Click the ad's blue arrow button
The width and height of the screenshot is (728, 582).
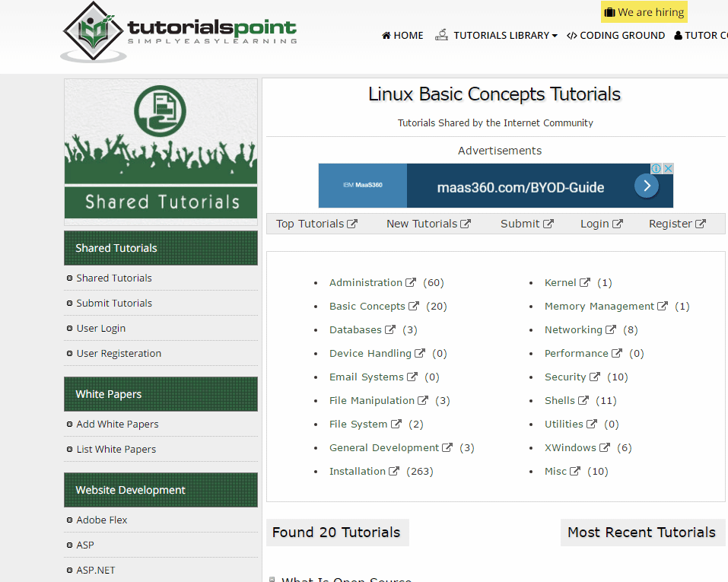pyautogui.click(x=646, y=186)
